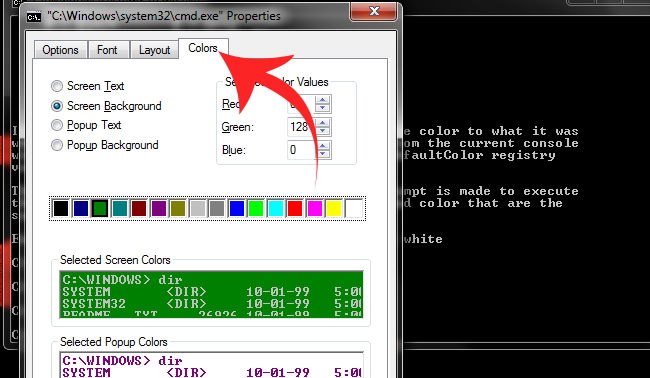Increase the Green color value

323,123
